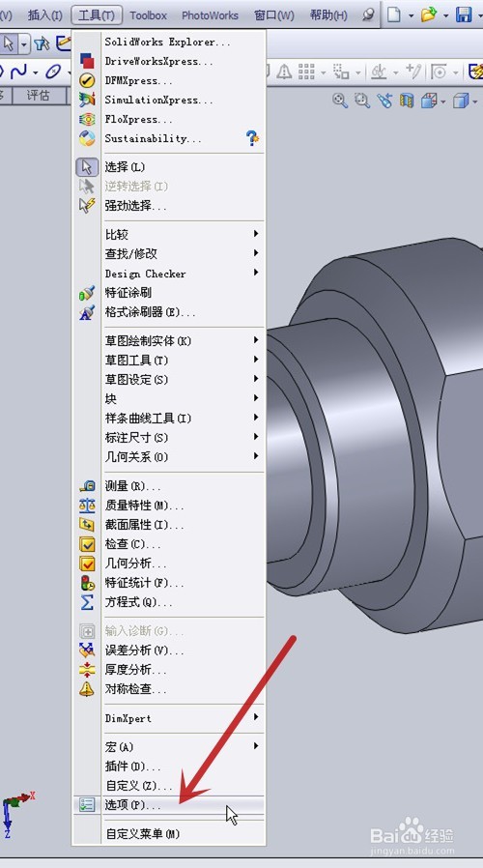This screenshot has height=868, width=483.
Task: Click the SimulationXpress icon
Action: 87,100
